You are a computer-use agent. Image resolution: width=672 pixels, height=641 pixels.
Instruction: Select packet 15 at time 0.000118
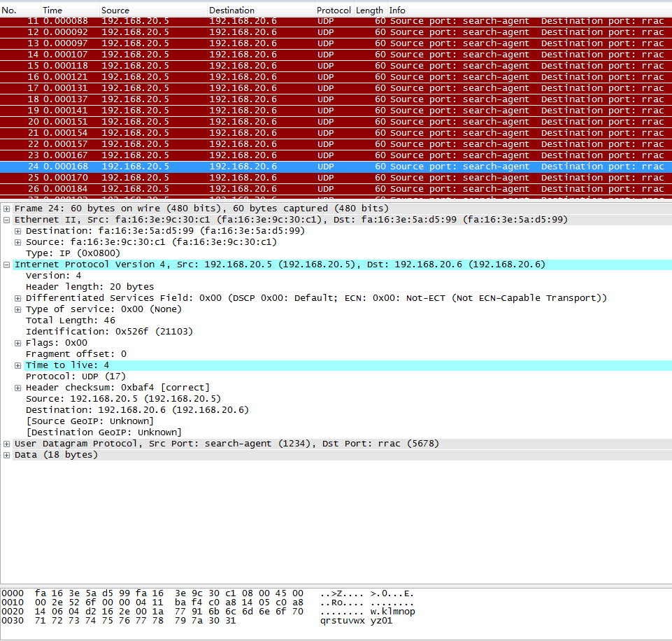(336, 66)
